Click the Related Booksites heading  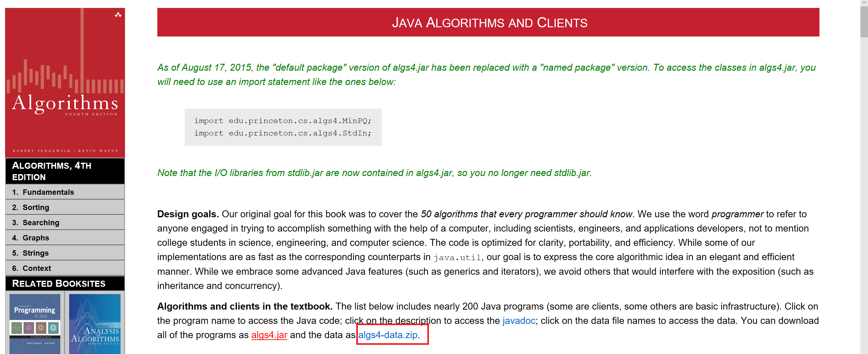pos(59,283)
